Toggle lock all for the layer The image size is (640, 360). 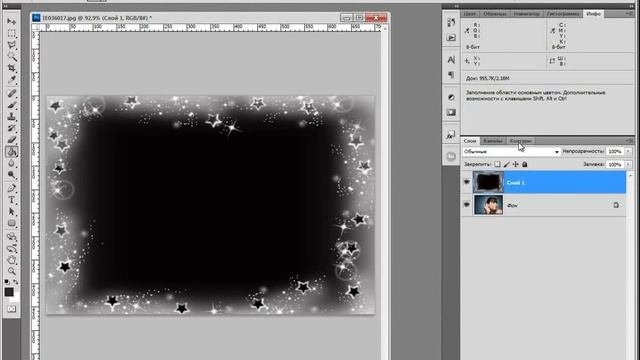click(x=525, y=164)
